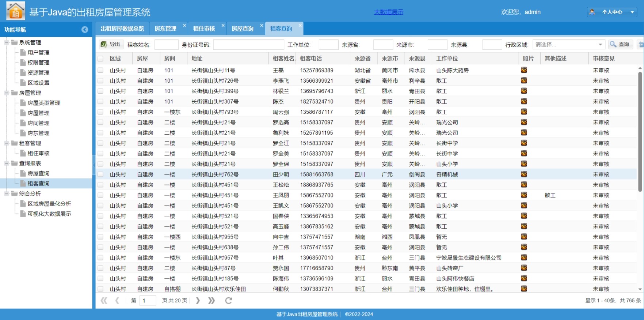
Task: Open photo icon in 何勤秋 row
Action: (524, 289)
